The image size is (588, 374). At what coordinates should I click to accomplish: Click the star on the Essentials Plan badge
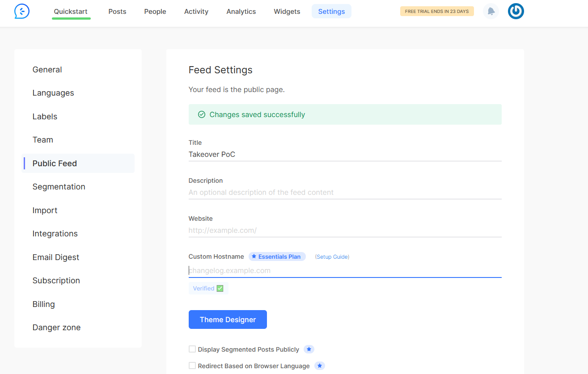(254, 256)
